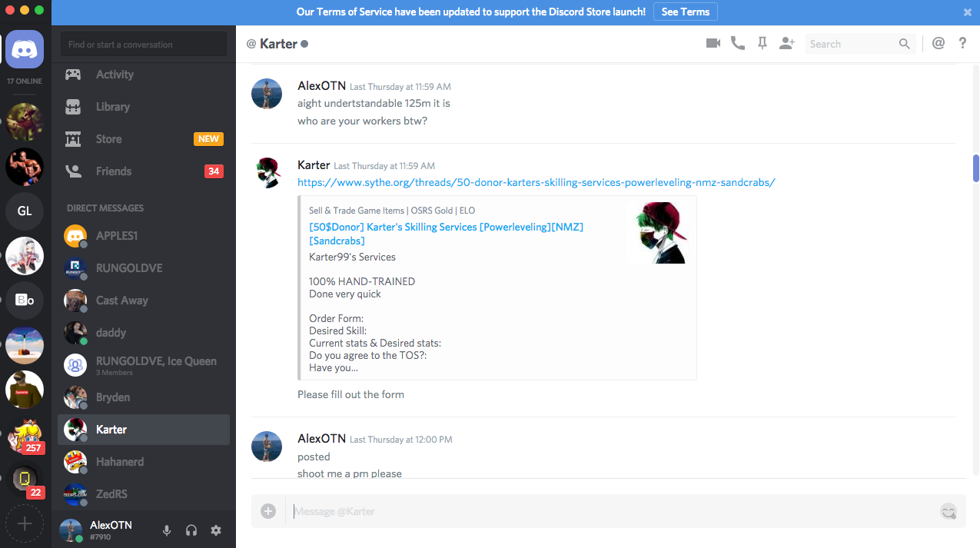Click the Message @Karter input
The image size is (980, 548).
611,511
